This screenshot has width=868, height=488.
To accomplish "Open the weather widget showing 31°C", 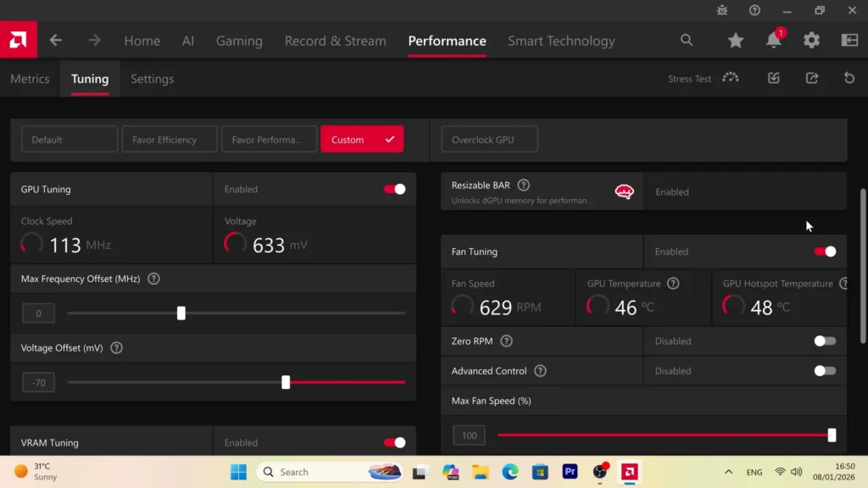I will coord(36,471).
